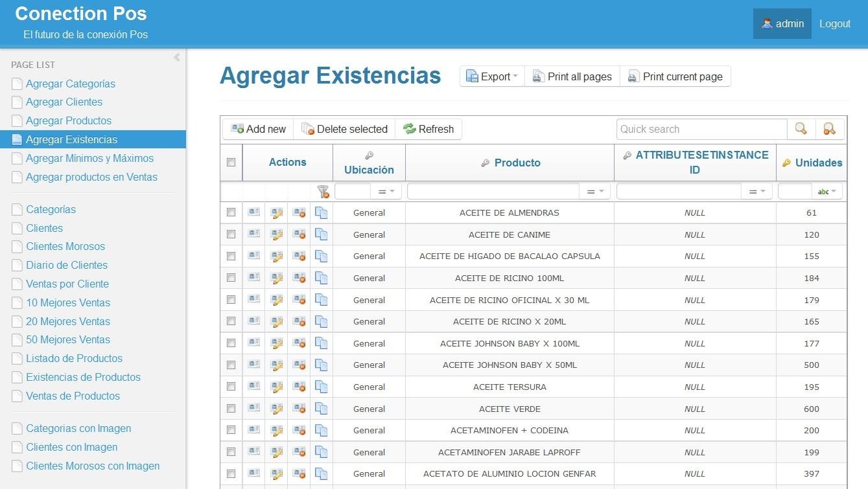Open the view details icon for ACEITE DE ALMENDRAS
Screen dimensions: 868x489
pos(253,212)
